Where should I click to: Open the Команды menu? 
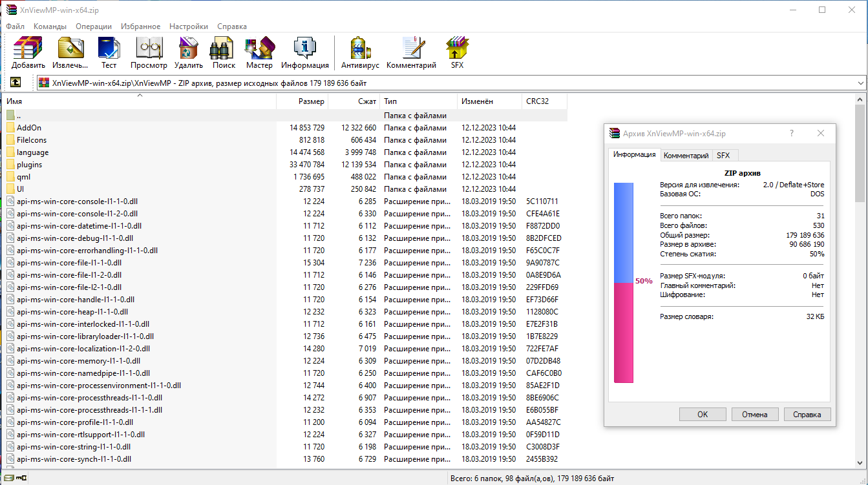pos(50,26)
